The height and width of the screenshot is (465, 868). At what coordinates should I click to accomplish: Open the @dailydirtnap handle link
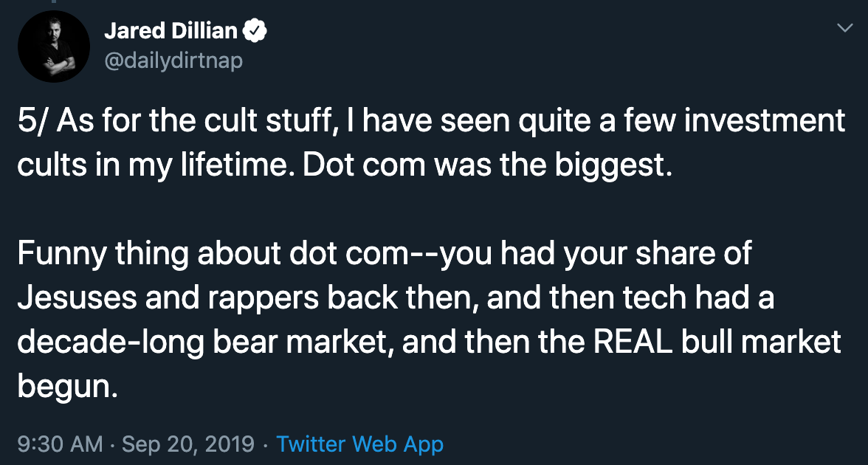pyautogui.click(x=173, y=60)
